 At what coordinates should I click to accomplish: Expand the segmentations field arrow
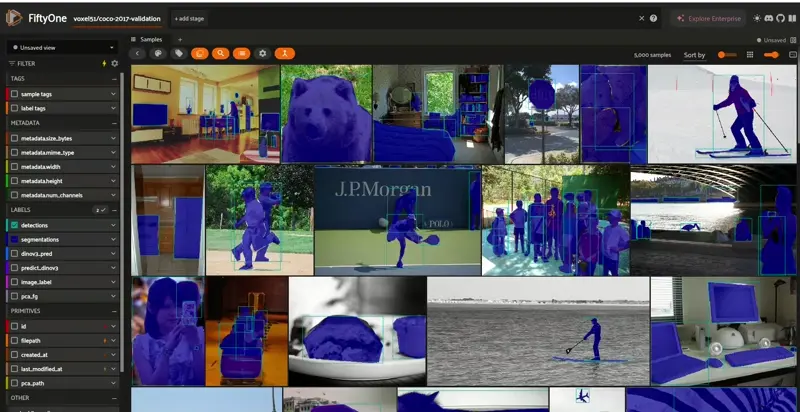pos(113,239)
